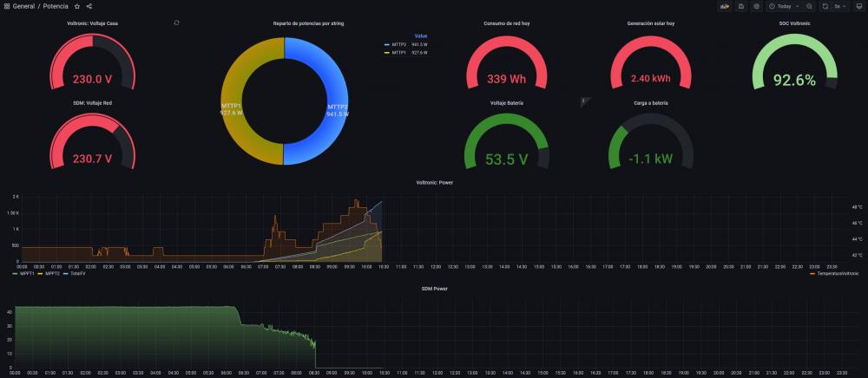Click the -1.1 kW gauge value
Image resolution: width=868 pixels, height=378 pixels.
(x=650, y=160)
